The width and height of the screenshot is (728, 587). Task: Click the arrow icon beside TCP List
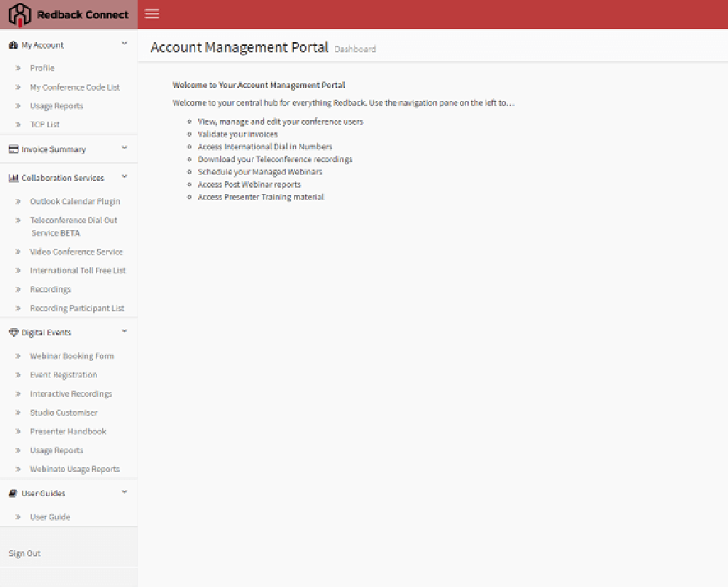[x=18, y=124]
